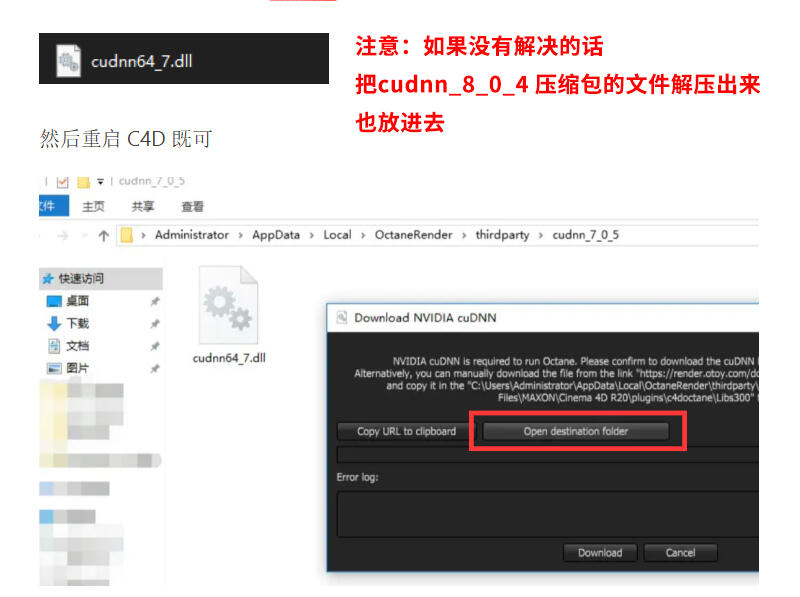Click Administrator in the address path

pyautogui.click(x=192, y=235)
